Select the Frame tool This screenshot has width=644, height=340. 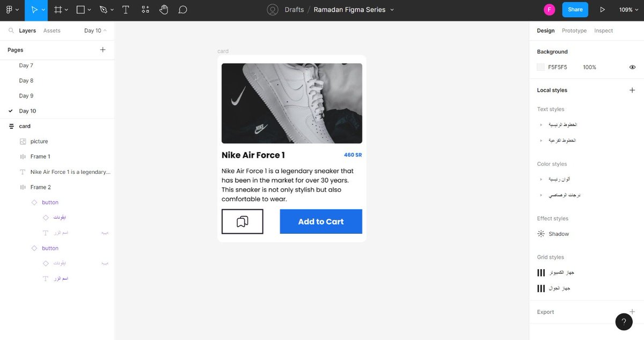pyautogui.click(x=58, y=10)
